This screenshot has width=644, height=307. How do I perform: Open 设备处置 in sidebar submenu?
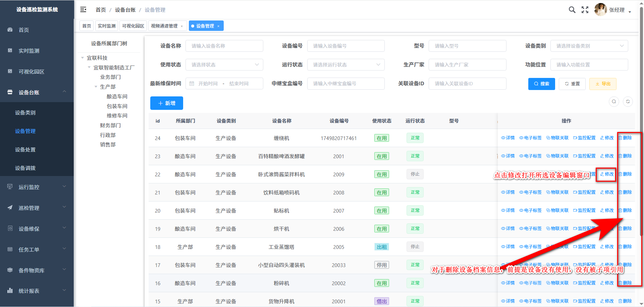click(25, 149)
